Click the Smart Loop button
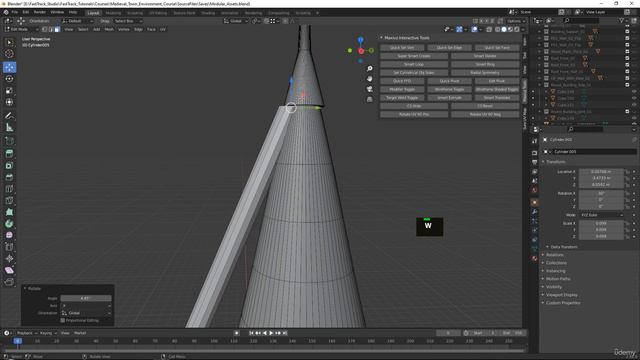The width and height of the screenshot is (640, 360). [414, 64]
